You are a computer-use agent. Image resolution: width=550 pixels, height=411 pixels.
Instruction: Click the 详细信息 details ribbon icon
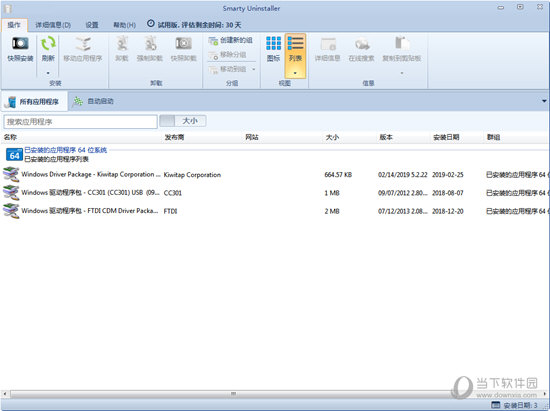tap(328, 44)
